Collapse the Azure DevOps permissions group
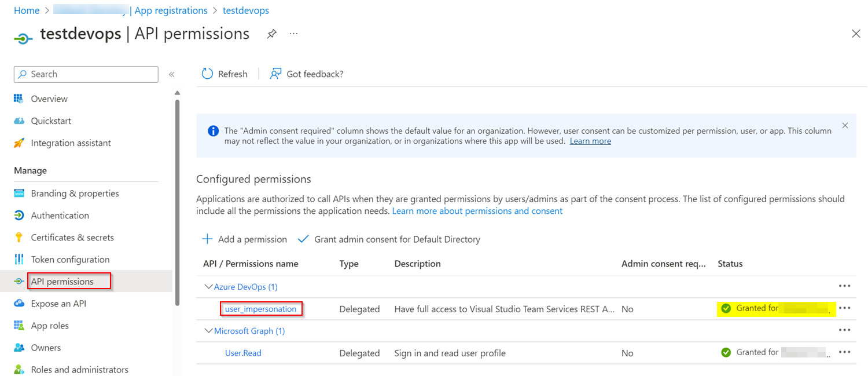This screenshot has width=868, height=376. click(208, 287)
